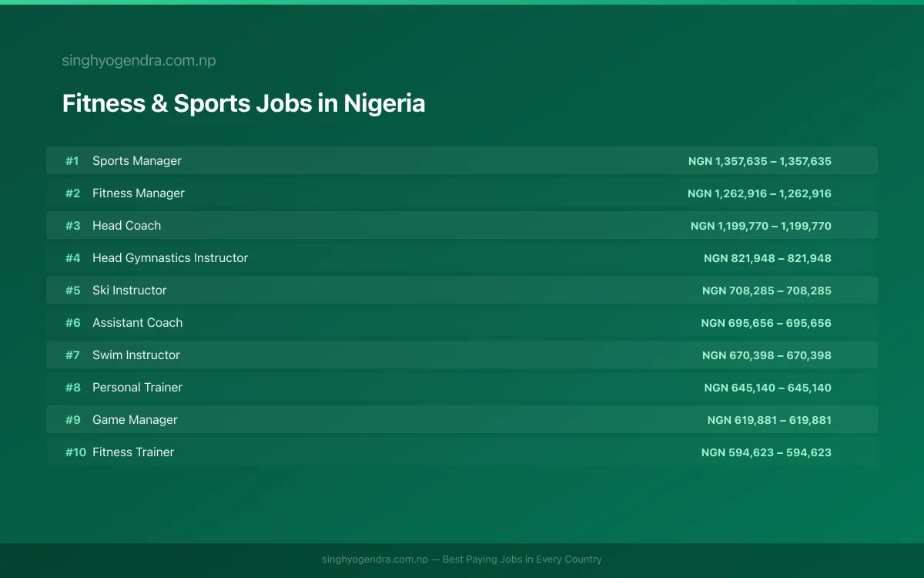
Task: Click salary "NGN 594,623 – 594,623"
Action: pyautogui.click(x=766, y=452)
